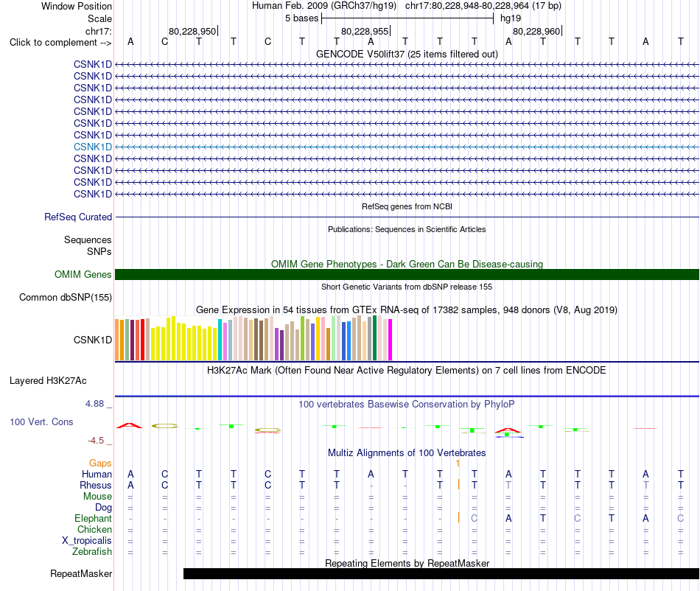This screenshot has width=700, height=591.
Task: Select the light-blue highlighted CSNK1D transcript label
Action: [x=92, y=147]
